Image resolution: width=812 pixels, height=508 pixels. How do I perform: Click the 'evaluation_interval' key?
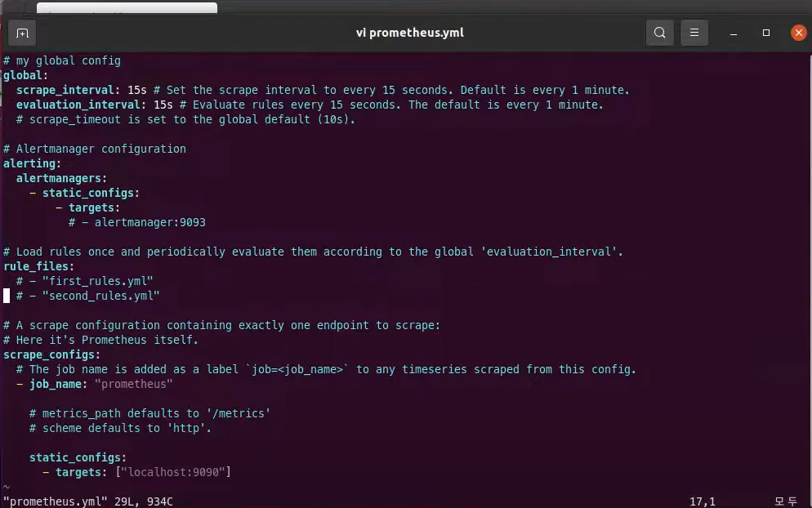pyautogui.click(x=78, y=105)
